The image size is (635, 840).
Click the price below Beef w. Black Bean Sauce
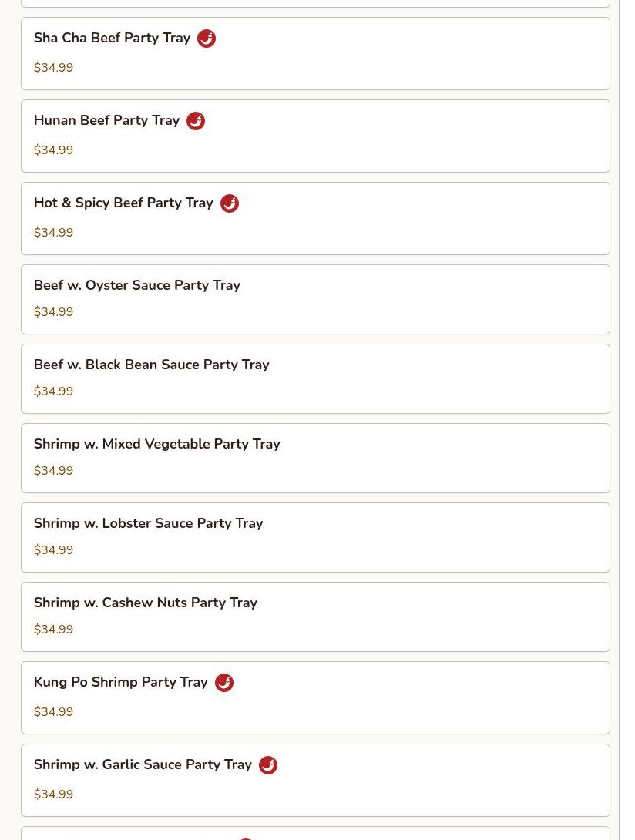click(x=54, y=391)
